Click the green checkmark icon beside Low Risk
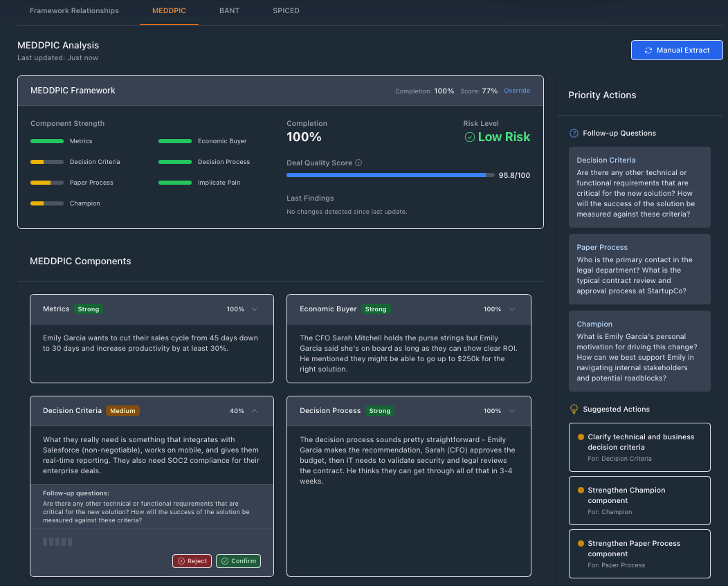Viewport: 728px width, 586px height. coord(470,137)
